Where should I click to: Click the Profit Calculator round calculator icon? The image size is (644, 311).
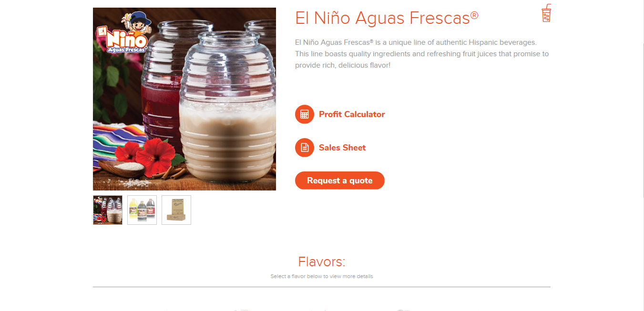point(305,114)
